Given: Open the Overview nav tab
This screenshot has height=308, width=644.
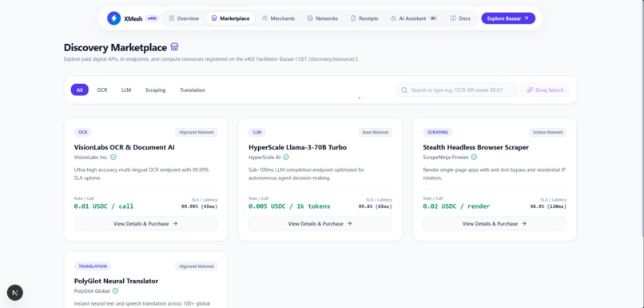Looking at the screenshot, I should click(184, 18).
